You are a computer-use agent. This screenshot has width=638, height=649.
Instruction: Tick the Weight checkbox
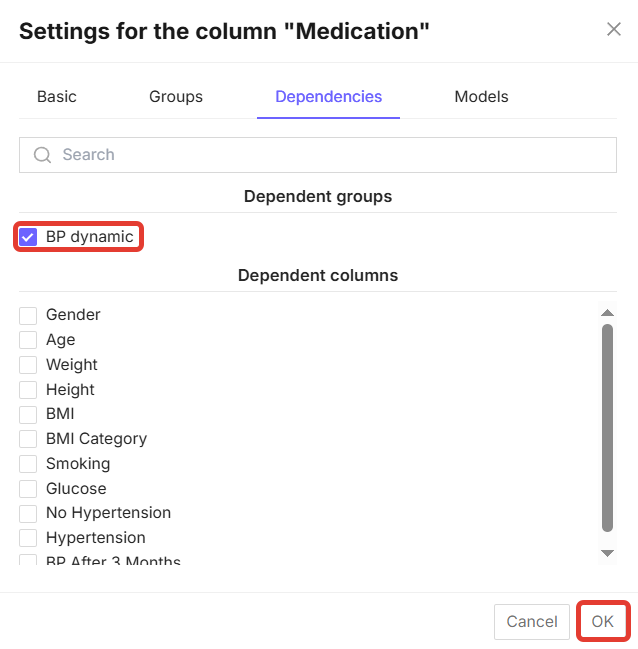28,365
